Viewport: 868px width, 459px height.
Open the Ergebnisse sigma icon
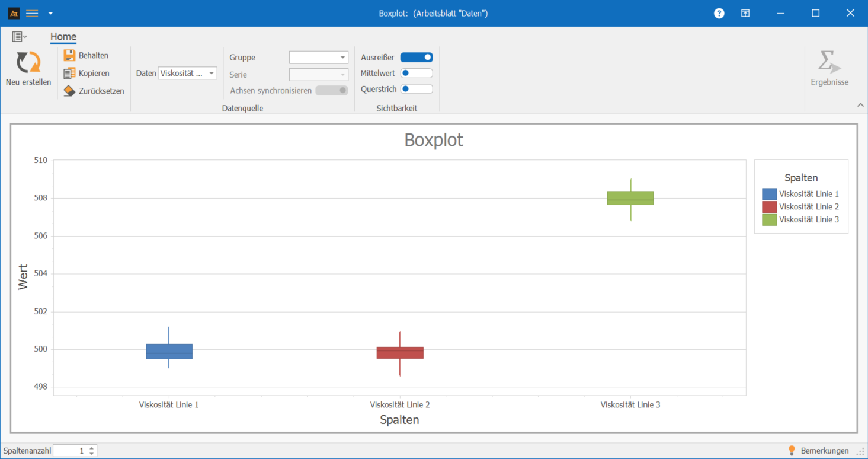click(x=829, y=63)
